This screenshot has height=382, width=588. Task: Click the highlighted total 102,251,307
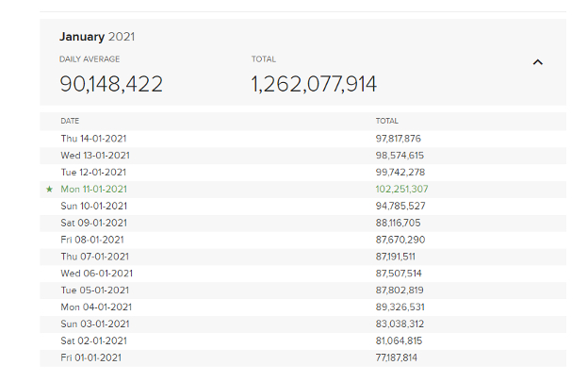(400, 190)
